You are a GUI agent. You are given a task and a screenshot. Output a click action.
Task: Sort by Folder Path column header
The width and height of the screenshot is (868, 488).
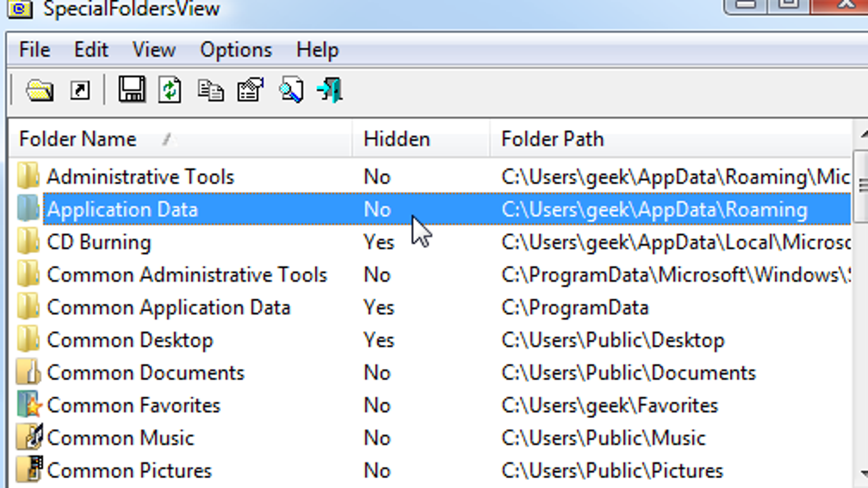coord(671,139)
